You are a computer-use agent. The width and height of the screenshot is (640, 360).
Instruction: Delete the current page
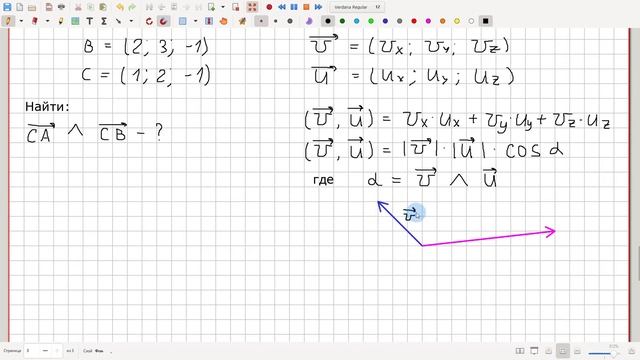coord(236,7)
